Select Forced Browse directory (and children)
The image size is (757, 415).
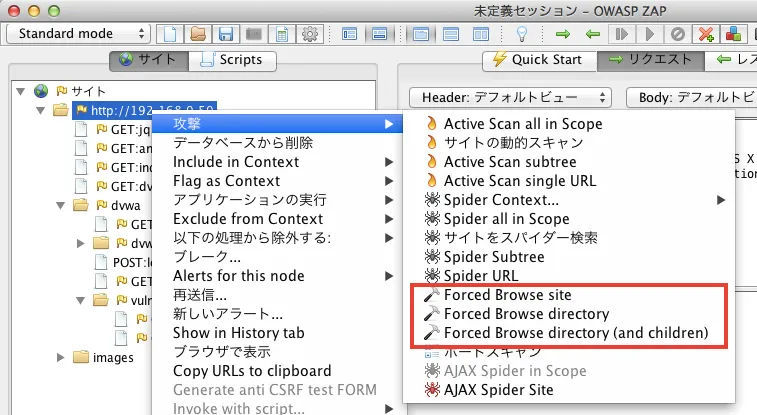569,333
